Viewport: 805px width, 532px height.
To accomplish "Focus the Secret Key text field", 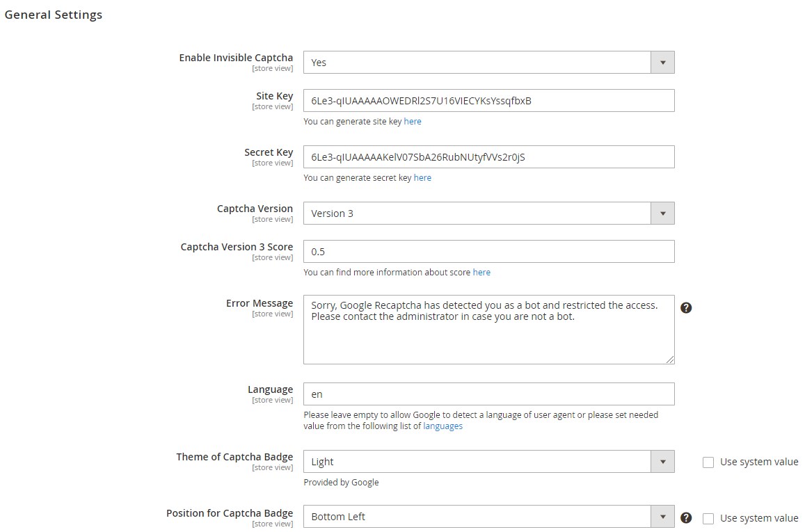I will coord(488,157).
